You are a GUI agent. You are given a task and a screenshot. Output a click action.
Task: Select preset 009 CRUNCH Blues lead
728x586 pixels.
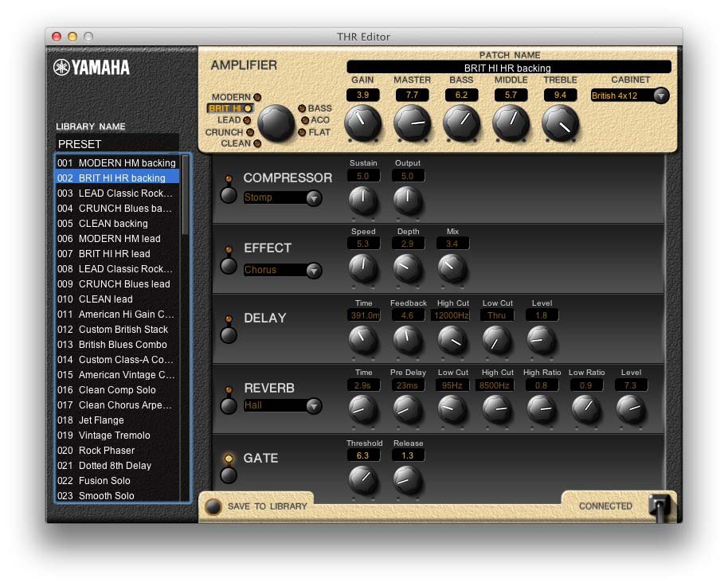click(117, 284)
